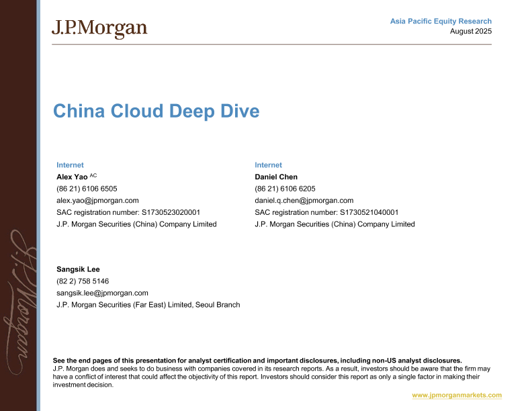Screen dimensions: 532x411
Task: Click alex.yao@jpmorgan.com email address
Action: click(97, 200)
